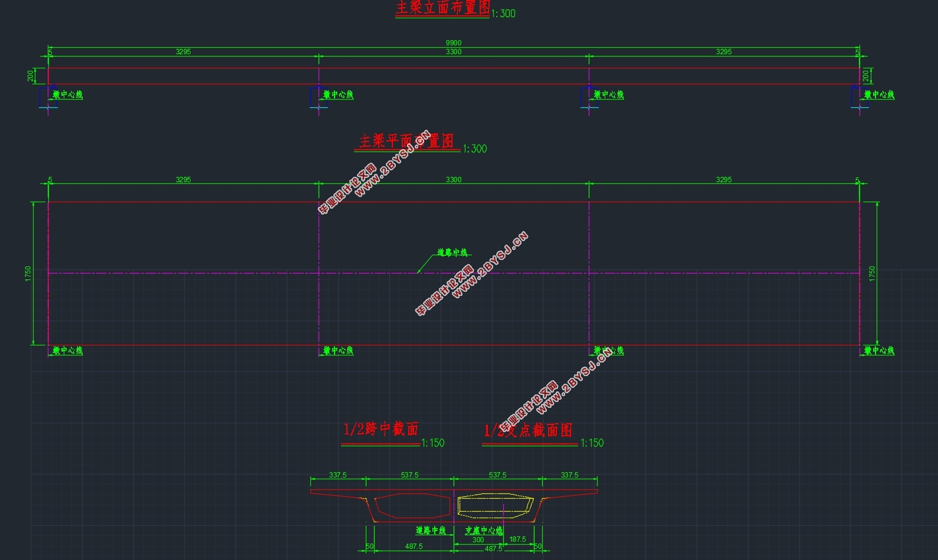Click the 支座中心线 label under the section
Viewport: 938px width, 560px height.
click(x=484, y=531)
